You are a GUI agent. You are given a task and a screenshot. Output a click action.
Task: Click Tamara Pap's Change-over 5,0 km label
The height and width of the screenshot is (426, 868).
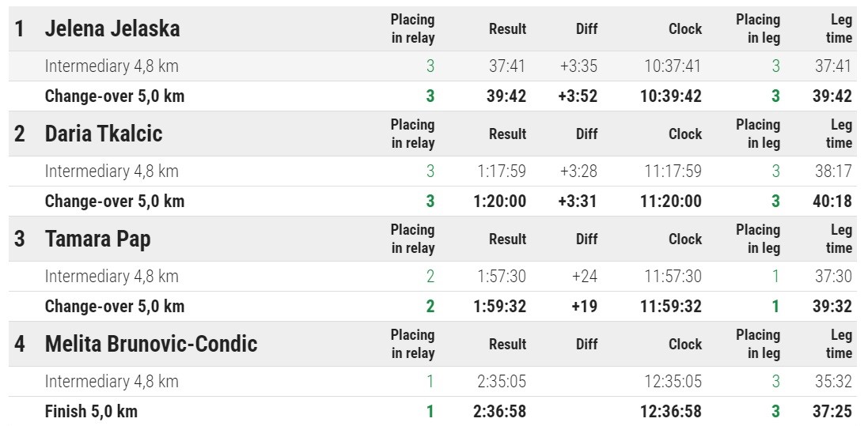[115, 307]
